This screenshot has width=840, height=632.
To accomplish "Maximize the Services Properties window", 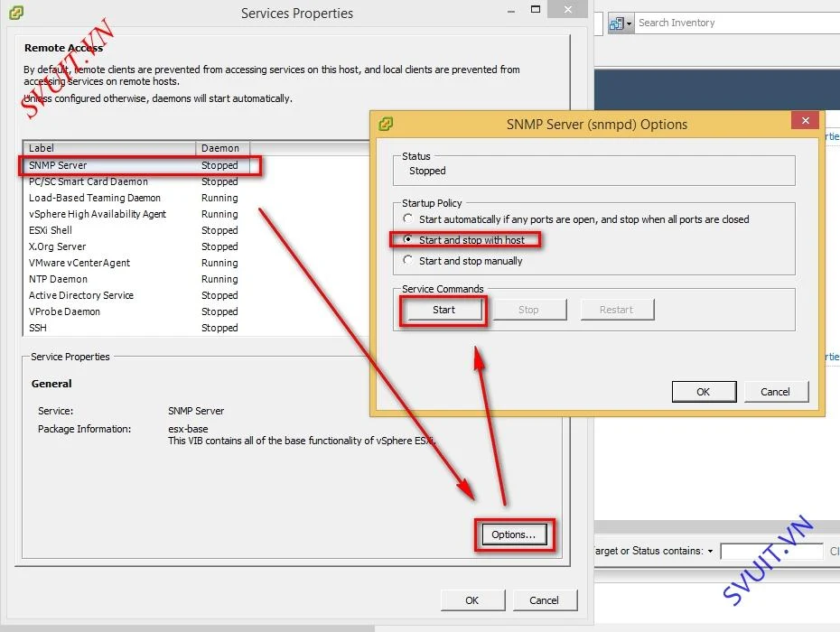I will pos(536,9).
